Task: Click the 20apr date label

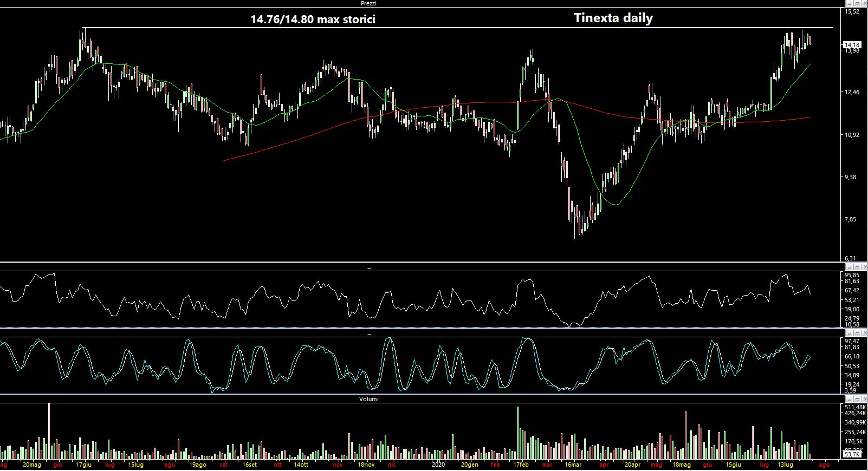Action: (633, 465)
